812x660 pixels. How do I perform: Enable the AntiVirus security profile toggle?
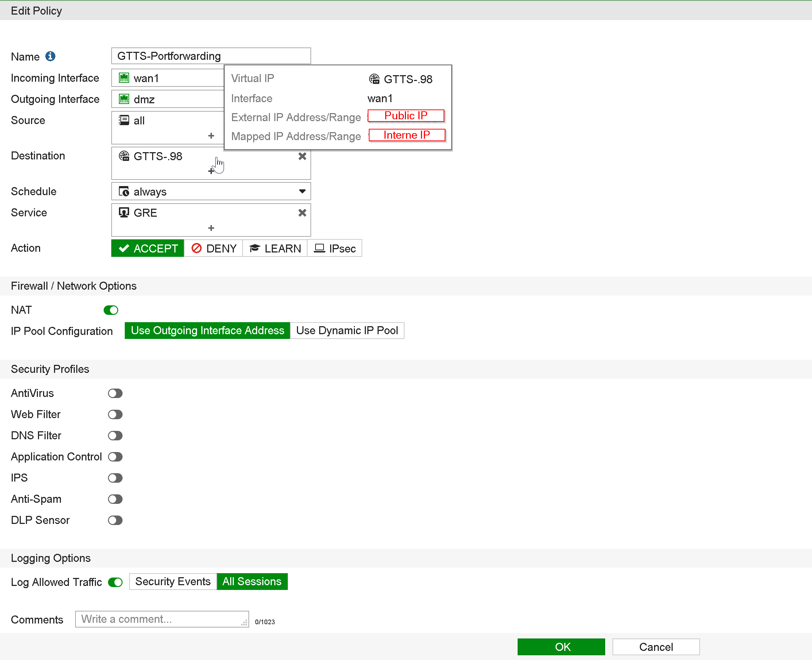[x=115, y=393]
